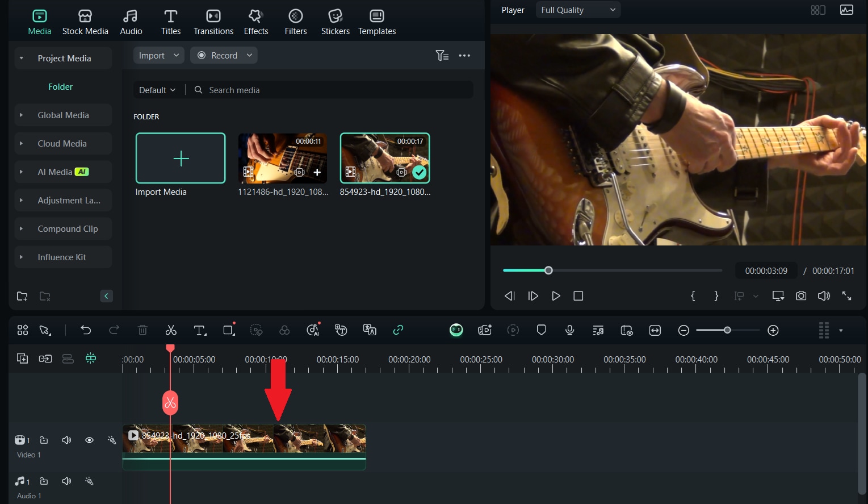The width and height of the screenshot is (868, 504).
Task: Zoom out the timeline with minus button
Action: (684, 330)
